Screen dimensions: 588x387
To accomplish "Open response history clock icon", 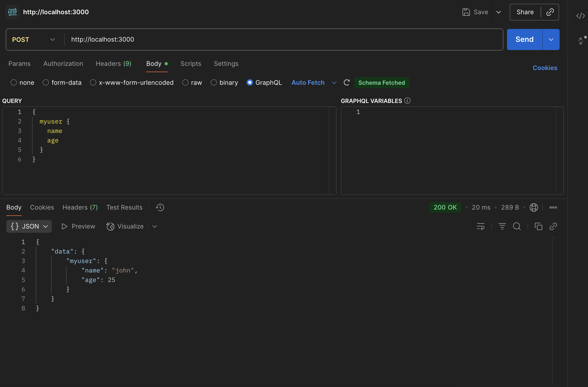I will click(x=160, y=207).
